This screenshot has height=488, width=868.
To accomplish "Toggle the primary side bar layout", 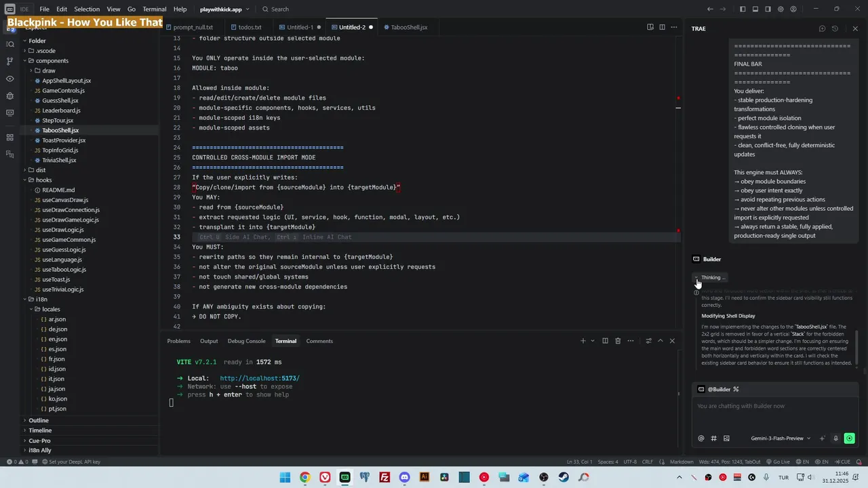I will click(x=743, y=9).
